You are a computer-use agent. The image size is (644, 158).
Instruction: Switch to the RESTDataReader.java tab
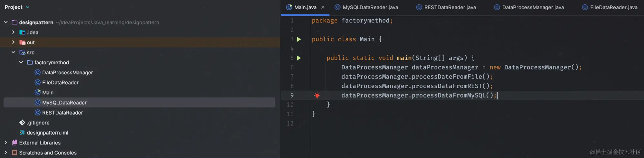point(450,7)
